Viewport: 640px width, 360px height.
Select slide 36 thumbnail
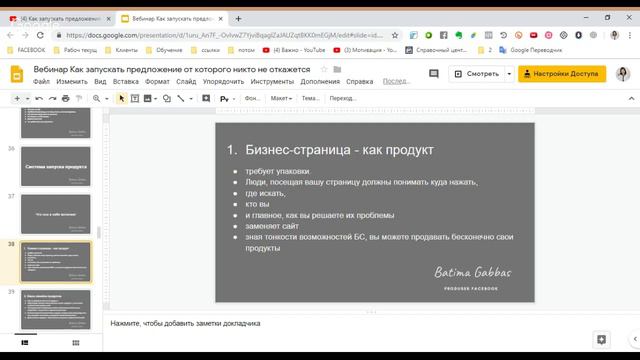click(56, 167)
